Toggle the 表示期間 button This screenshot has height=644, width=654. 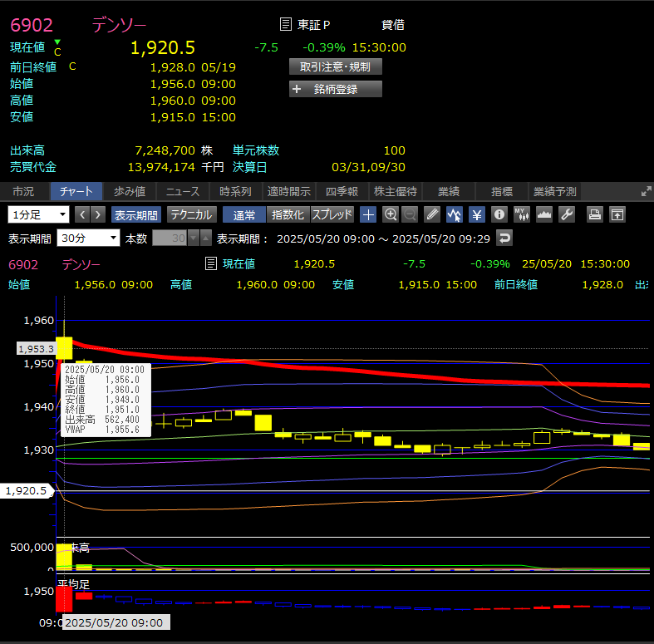tap(136, 215)
